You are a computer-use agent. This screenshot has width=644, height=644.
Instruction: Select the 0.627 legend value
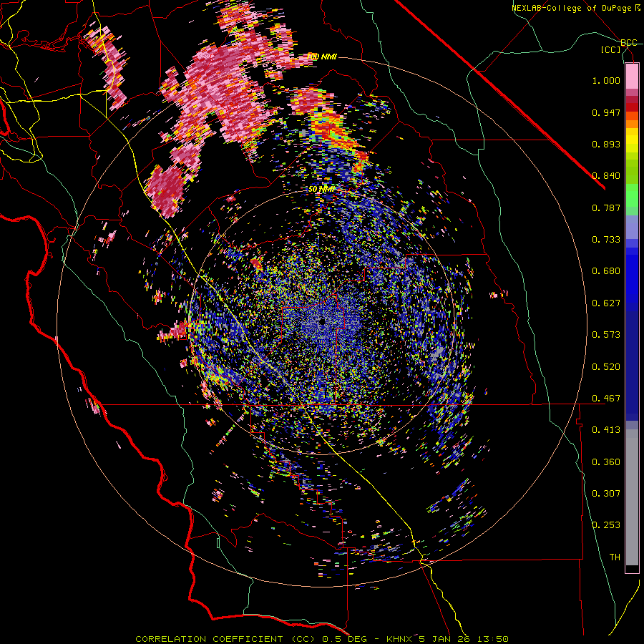606,303
